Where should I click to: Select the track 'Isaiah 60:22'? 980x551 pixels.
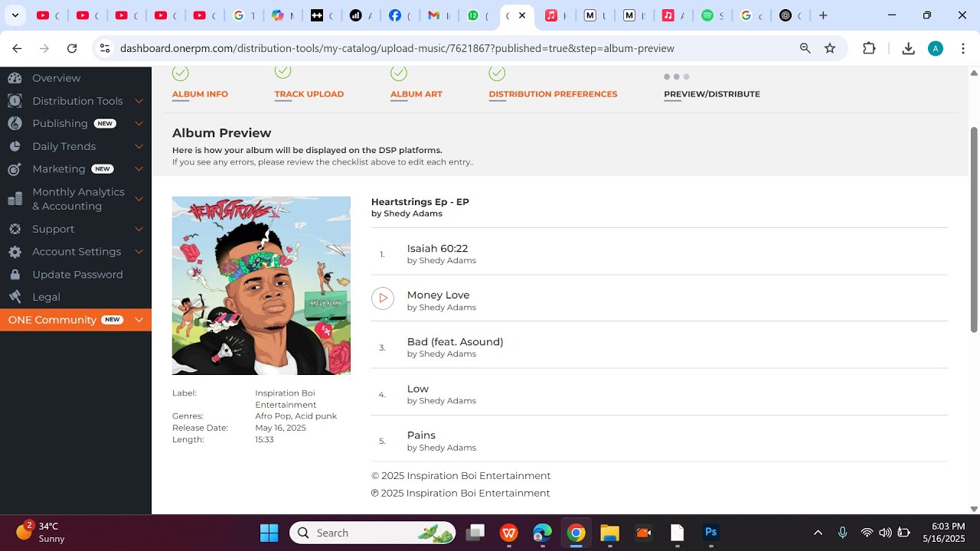[x=437, y=249]
